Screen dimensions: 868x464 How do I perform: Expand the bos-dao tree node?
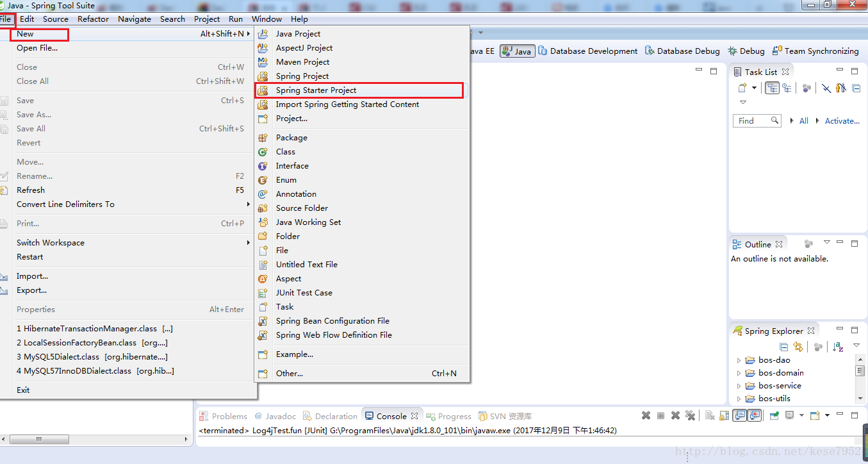739,360
